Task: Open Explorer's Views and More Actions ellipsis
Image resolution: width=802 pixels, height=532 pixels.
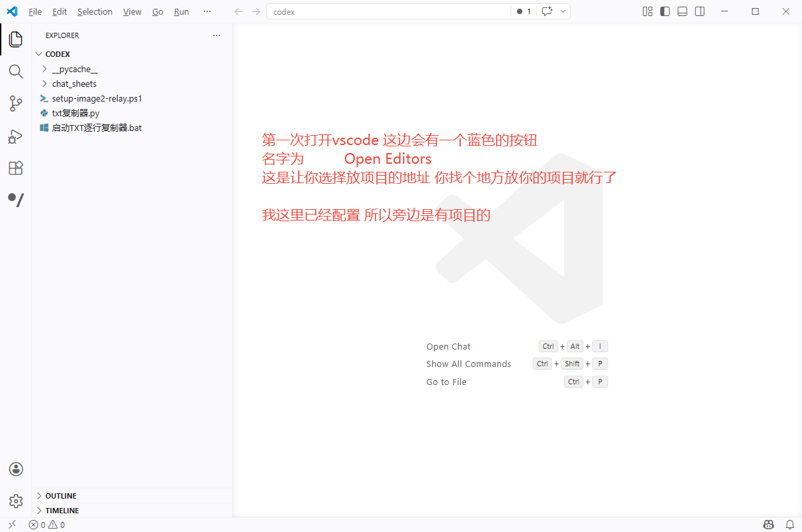Action: click(217, 35)
